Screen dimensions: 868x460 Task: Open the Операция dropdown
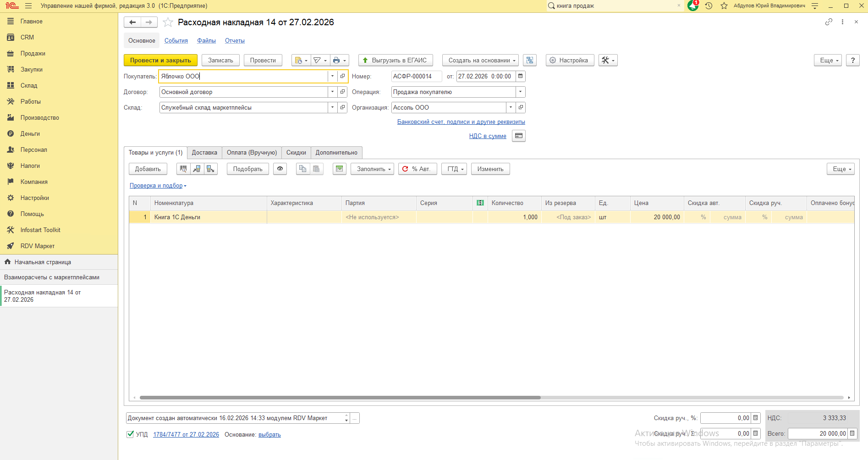click(520, 92)
